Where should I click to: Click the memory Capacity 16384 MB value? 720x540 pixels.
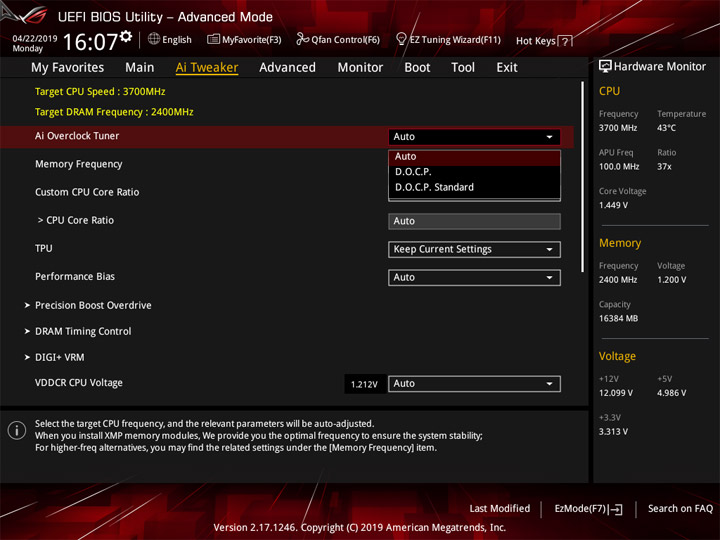[618, 319]
